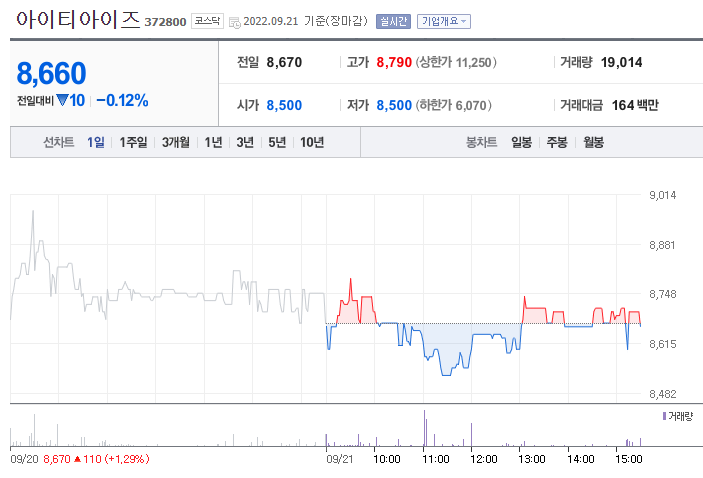Screen dimensions: 703x478
Task: Show the 1년 line chart
Action: pos(213,142)
